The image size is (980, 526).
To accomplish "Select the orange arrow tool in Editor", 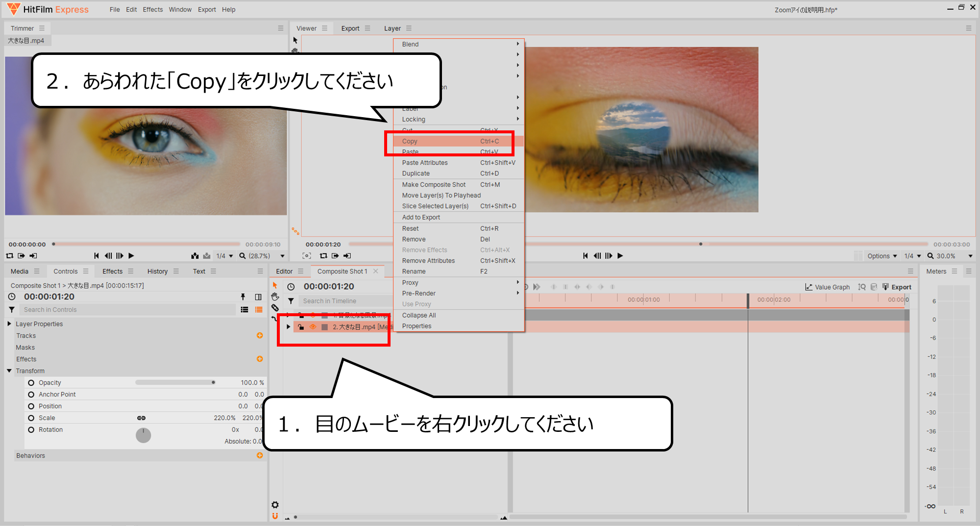I will coord(275,286).
